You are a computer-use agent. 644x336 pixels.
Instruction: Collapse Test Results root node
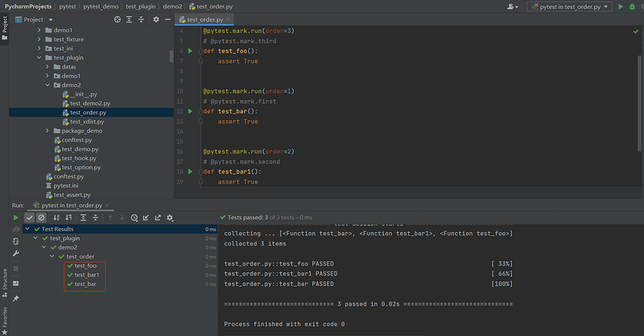coord(27,229)
